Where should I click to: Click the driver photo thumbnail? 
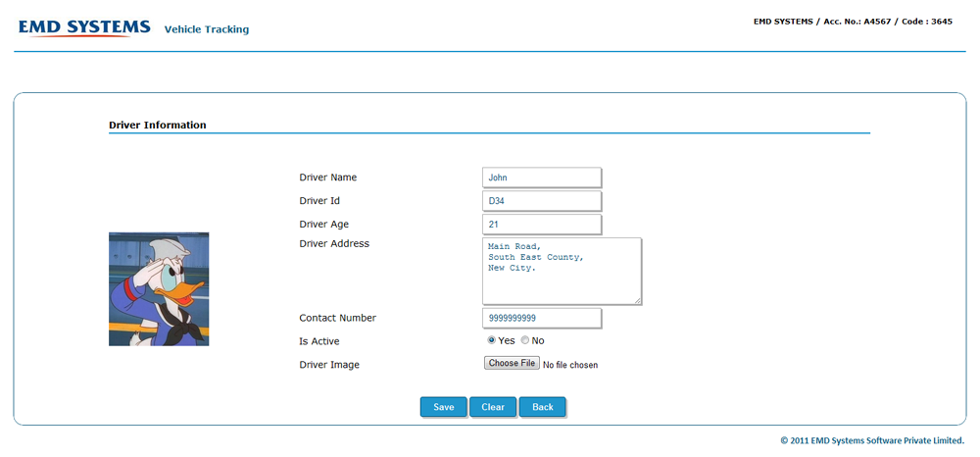(x=159, y=289)
